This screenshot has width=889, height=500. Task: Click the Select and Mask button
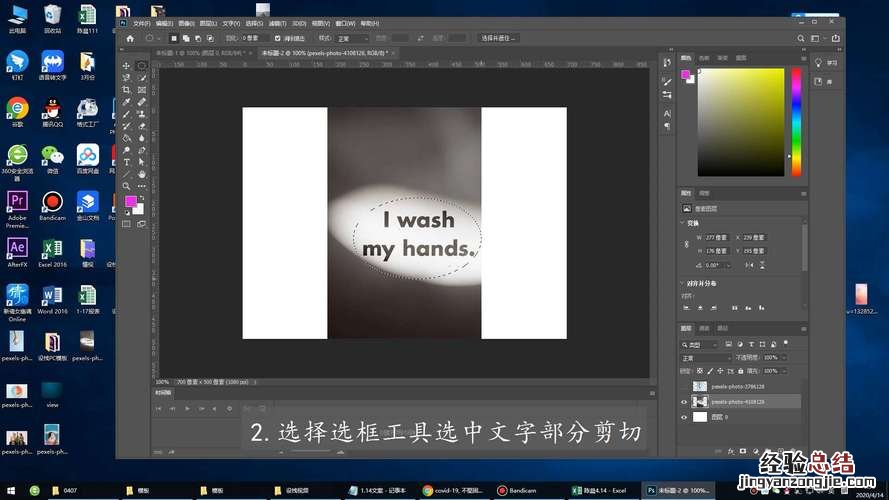click(x=499, y=38)
